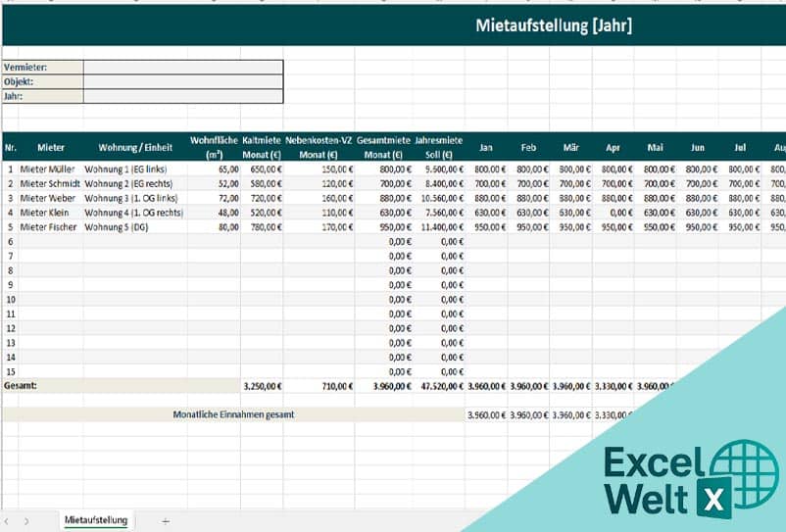This screenshot has height=532, width=786.
Task: Click the previous sheet navigation arrow
Action: pos(7,521)
